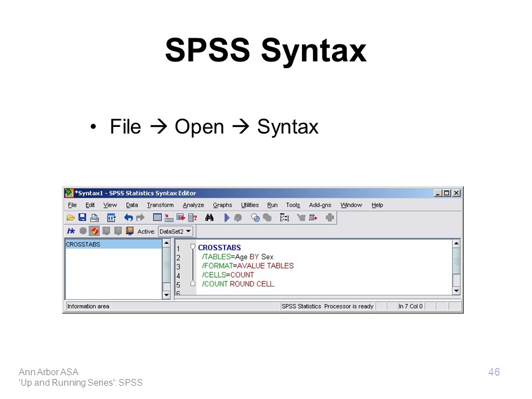Click the Print icon in toolbar
Image resolution: width=532 pixels, height=399 pixels.
pos(94,217)
